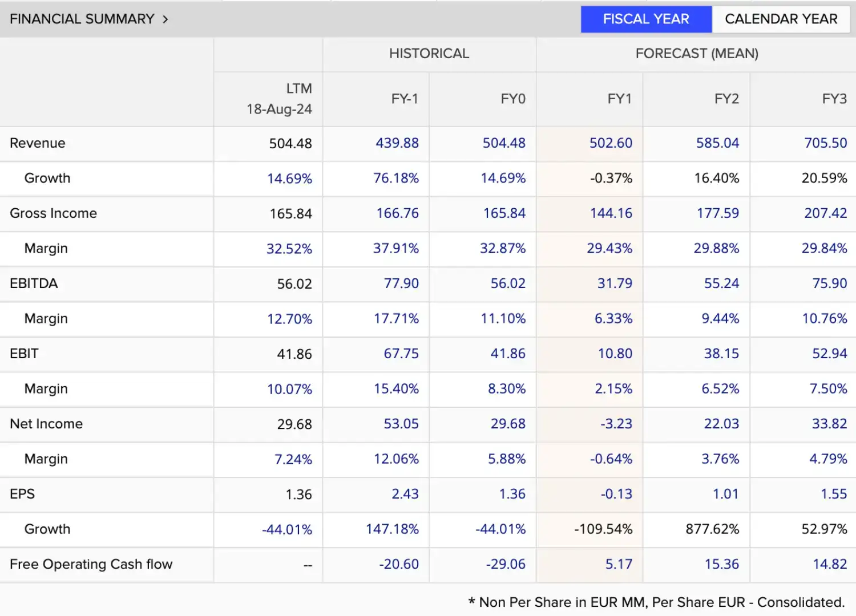The width and height of the screenshot is (856, 616).
Task: Select the LTM EPS growth -44.01%
Action: (x=287, y=529)
